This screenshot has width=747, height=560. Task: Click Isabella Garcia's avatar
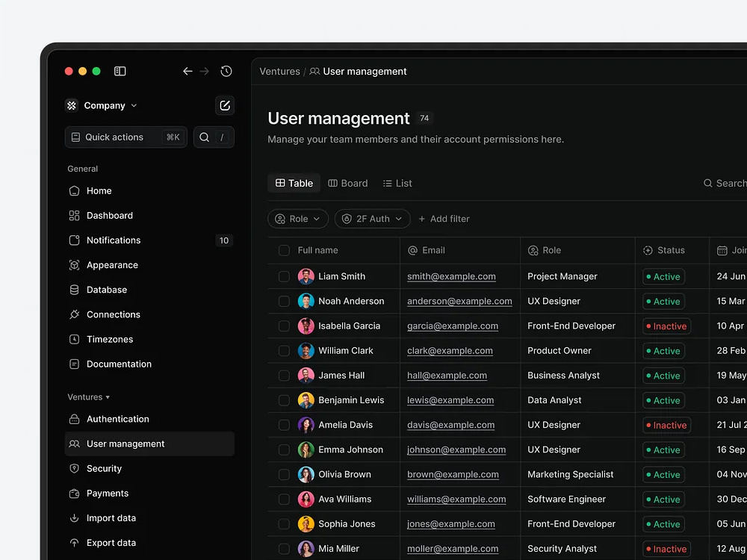click(306, 326)
